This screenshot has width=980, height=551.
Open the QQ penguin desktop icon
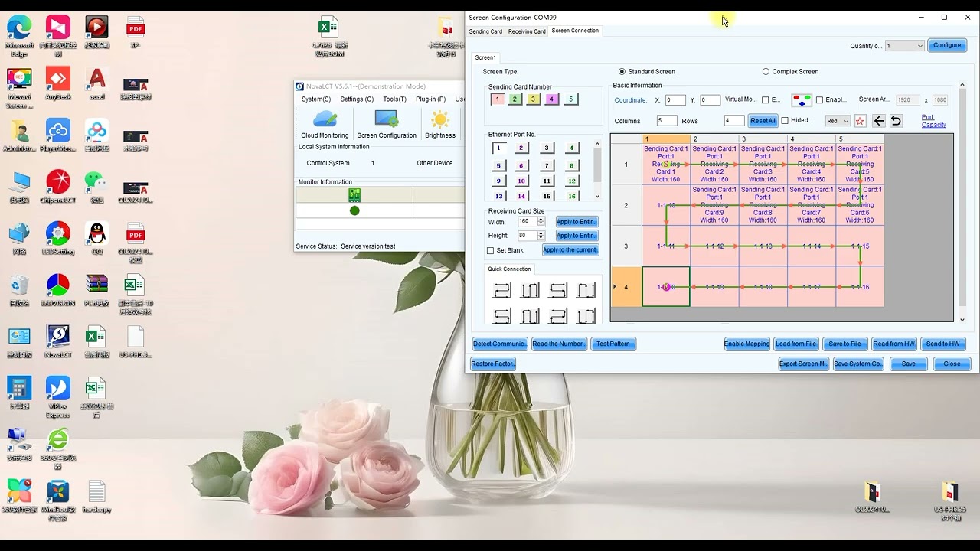[x=96, y=240]
